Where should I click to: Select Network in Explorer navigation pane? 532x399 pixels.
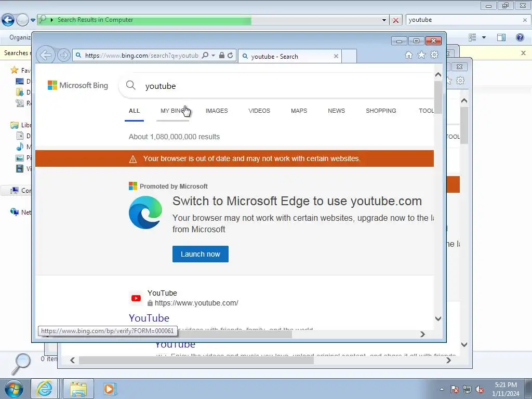pos(20,212)
